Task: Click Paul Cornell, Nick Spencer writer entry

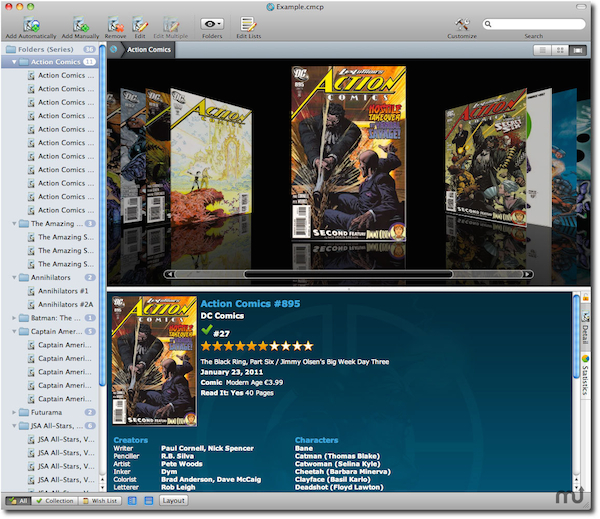Action: point(207,449)
